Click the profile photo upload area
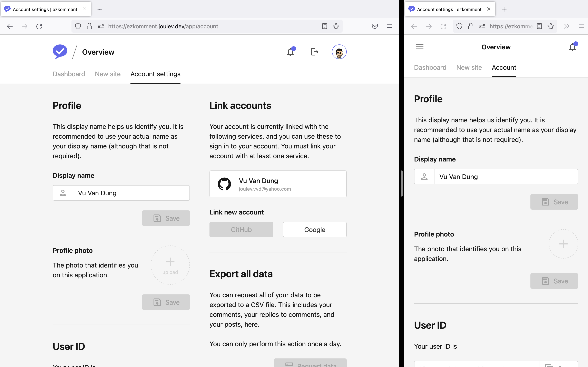This screenshot has width=588, height=367. tap(170, 265)
